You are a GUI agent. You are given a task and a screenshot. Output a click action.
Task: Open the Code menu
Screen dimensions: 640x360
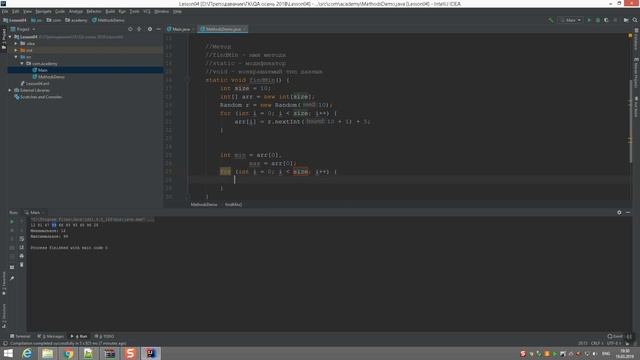tap(60, 11)
